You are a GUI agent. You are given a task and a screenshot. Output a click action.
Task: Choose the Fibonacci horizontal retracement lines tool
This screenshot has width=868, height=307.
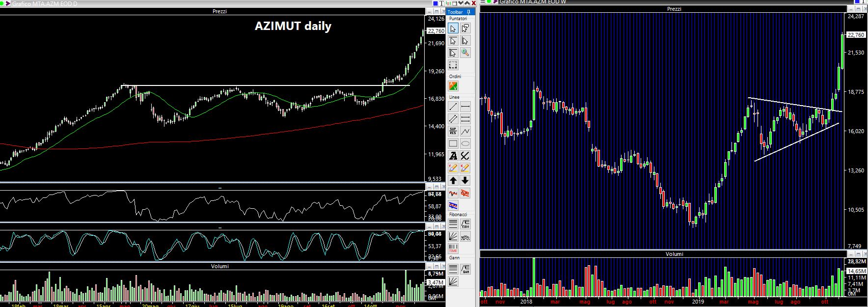[x=453, y=224]
